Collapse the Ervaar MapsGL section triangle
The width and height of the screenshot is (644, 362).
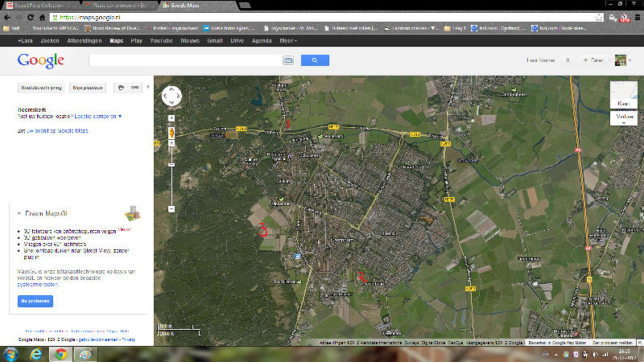click(x=19, y=213)
